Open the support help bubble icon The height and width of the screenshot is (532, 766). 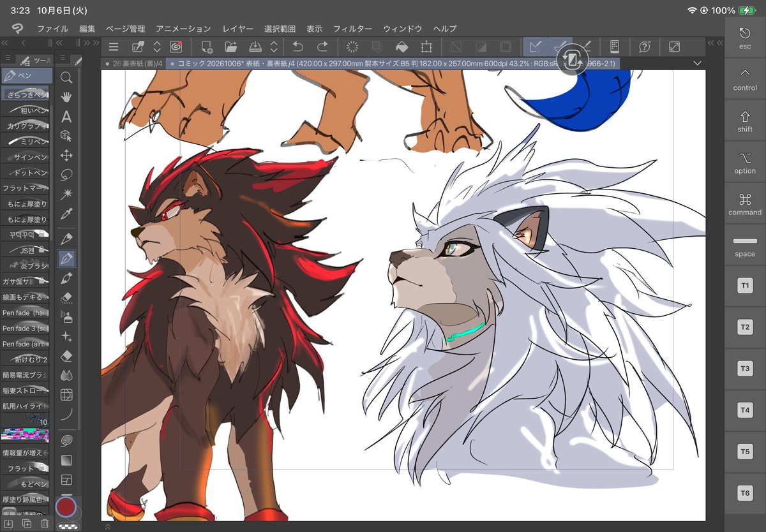(644, 47)
